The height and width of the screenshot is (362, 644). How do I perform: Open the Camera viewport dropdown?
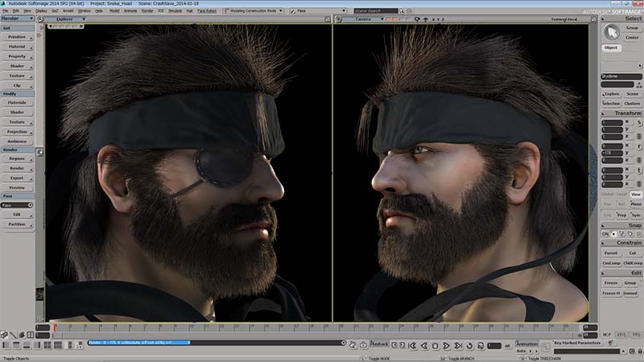364,19
